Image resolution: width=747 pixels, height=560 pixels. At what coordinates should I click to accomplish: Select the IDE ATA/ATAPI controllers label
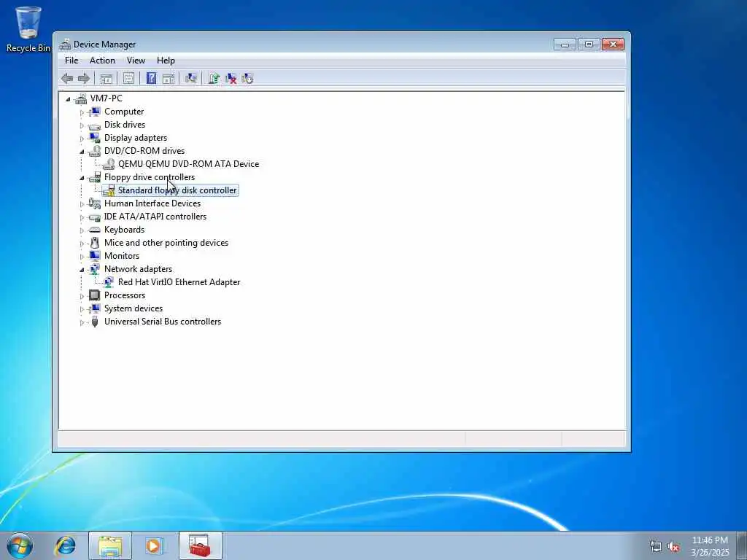click(155, 217)
